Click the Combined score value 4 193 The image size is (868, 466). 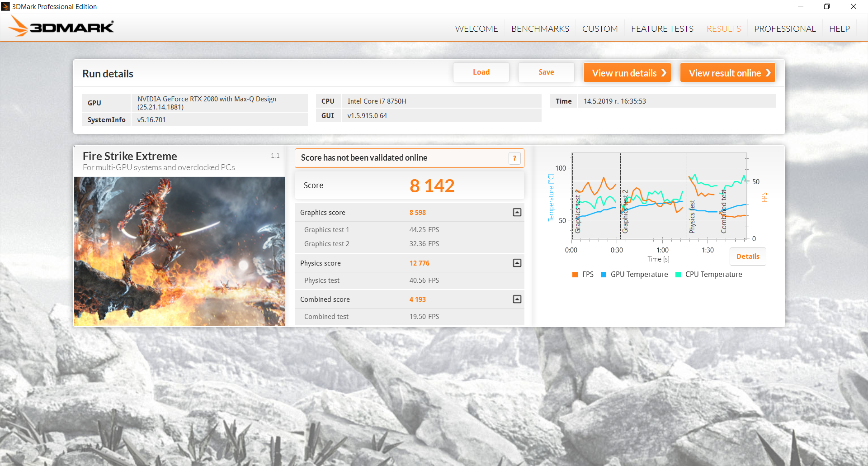[x=418, y=300]
